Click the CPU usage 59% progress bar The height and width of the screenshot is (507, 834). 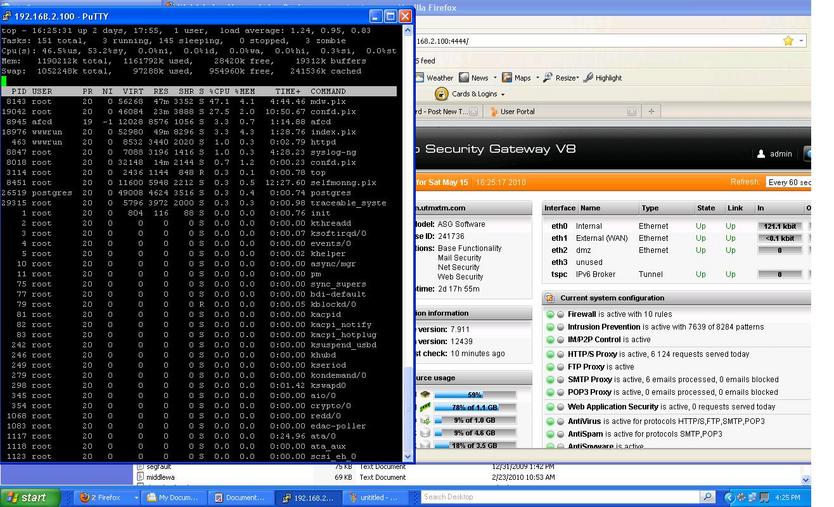point(475,395)
